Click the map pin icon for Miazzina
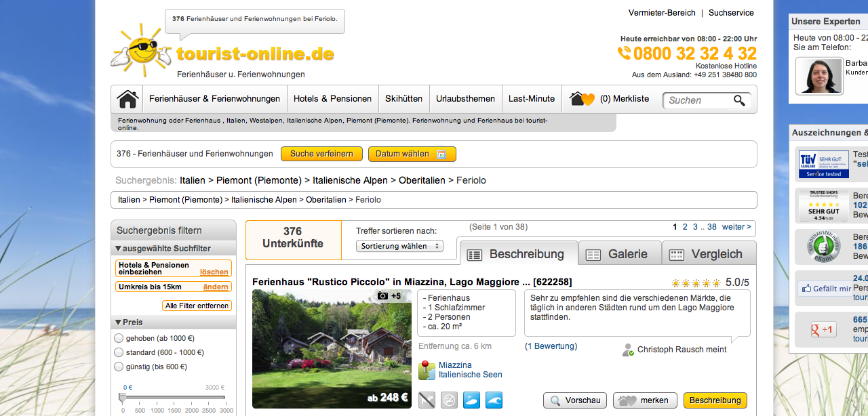Image resolution: width=868 pixels, height=416 pixels. pos(427,370)
